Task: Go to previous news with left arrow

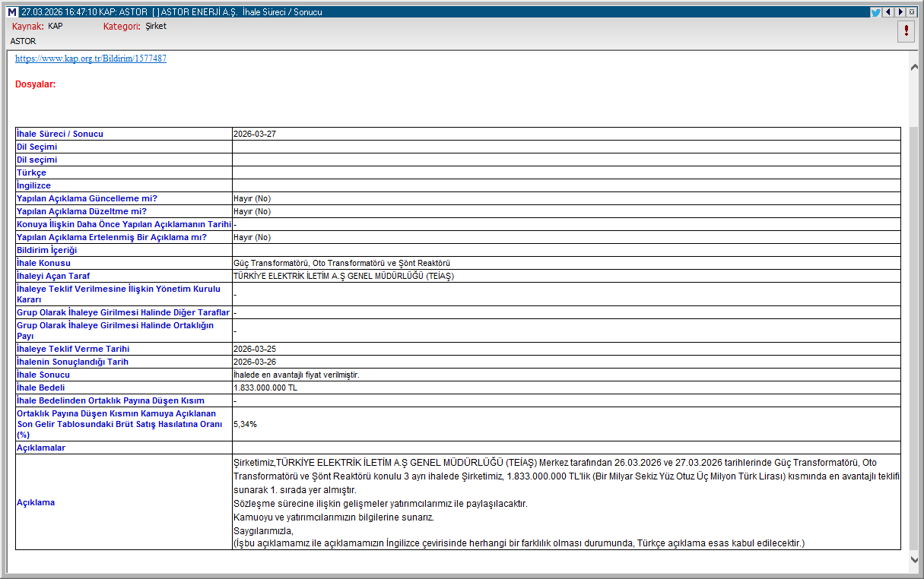Action: point(887,12)
